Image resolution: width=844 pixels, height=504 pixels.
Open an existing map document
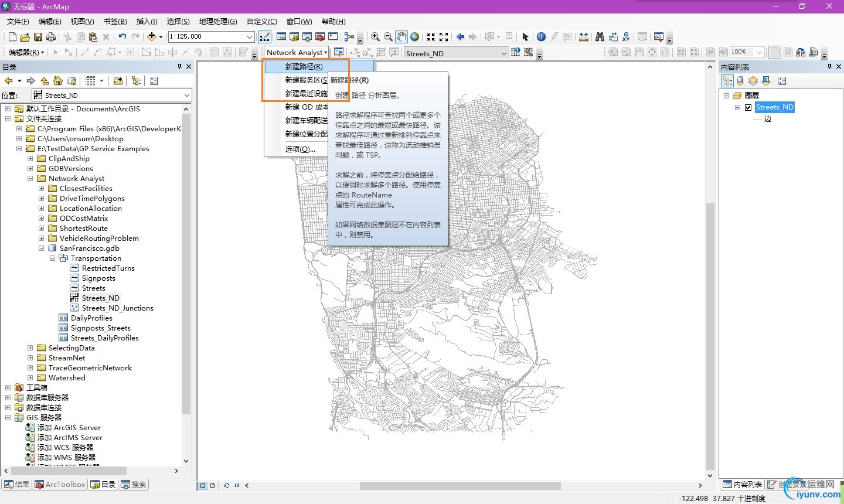(25, 37)
